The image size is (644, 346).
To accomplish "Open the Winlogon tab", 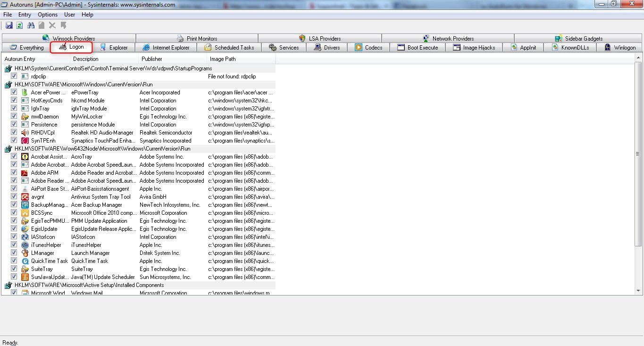I will point(619,48).
